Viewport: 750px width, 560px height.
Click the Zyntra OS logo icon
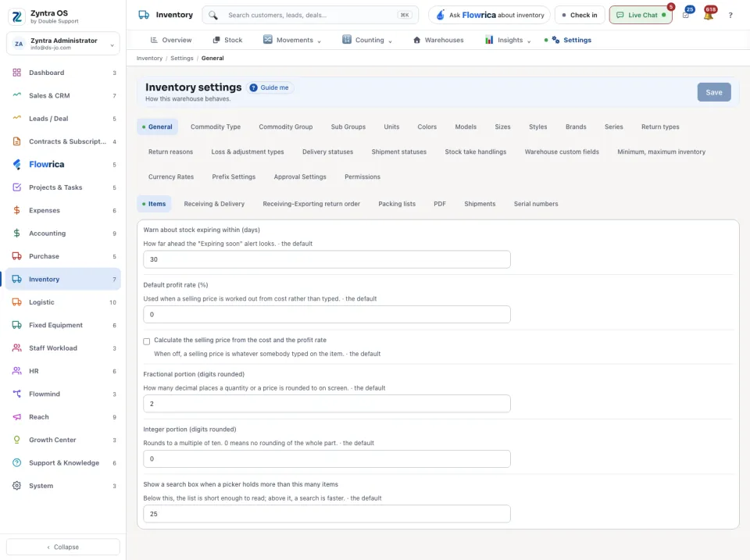point(17,16)
